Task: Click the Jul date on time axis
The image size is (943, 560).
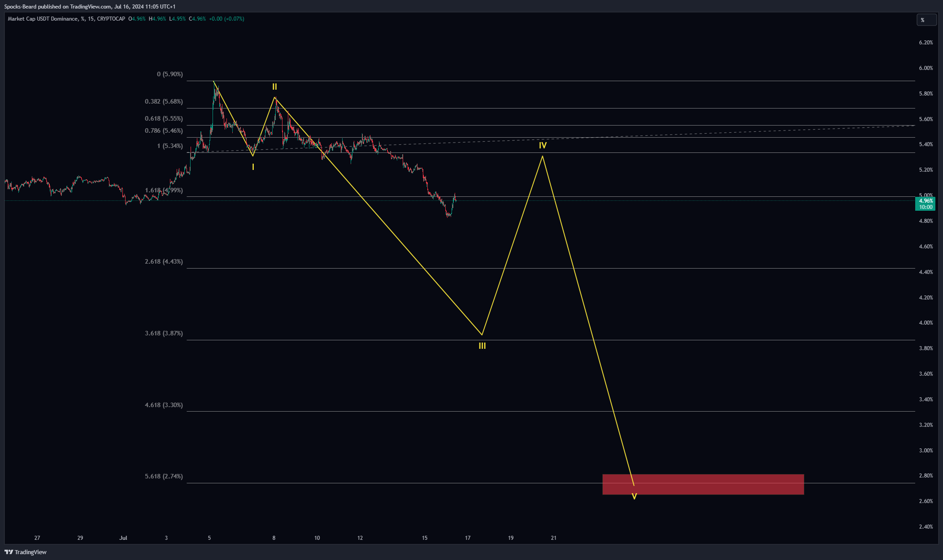Action: 123,538
